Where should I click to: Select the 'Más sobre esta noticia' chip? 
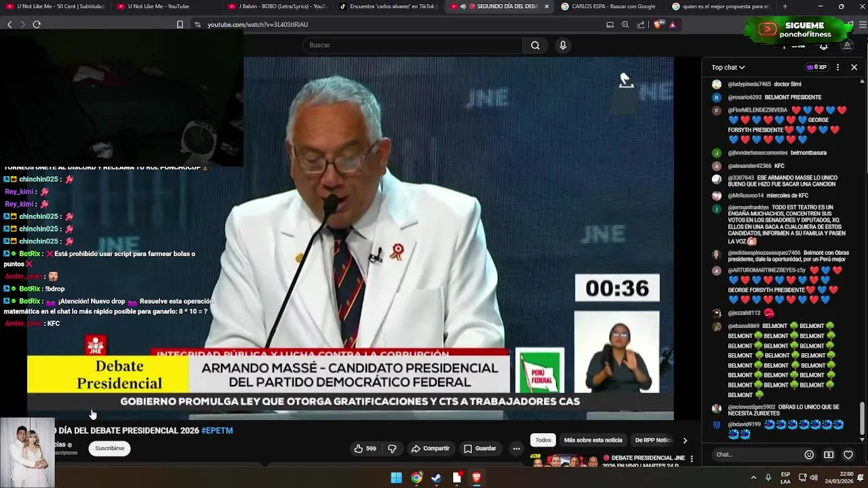pyautogui.click(x=593, y=441)
